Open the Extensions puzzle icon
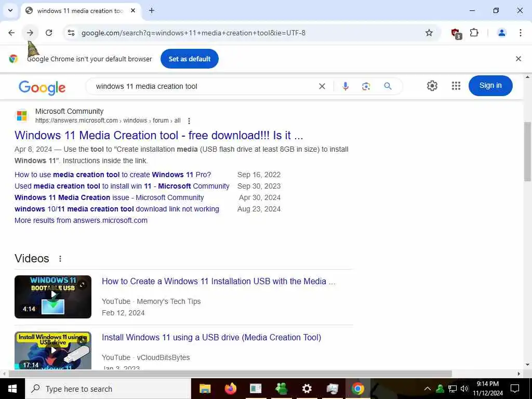 pyautogui.click(x=474, y=33)
